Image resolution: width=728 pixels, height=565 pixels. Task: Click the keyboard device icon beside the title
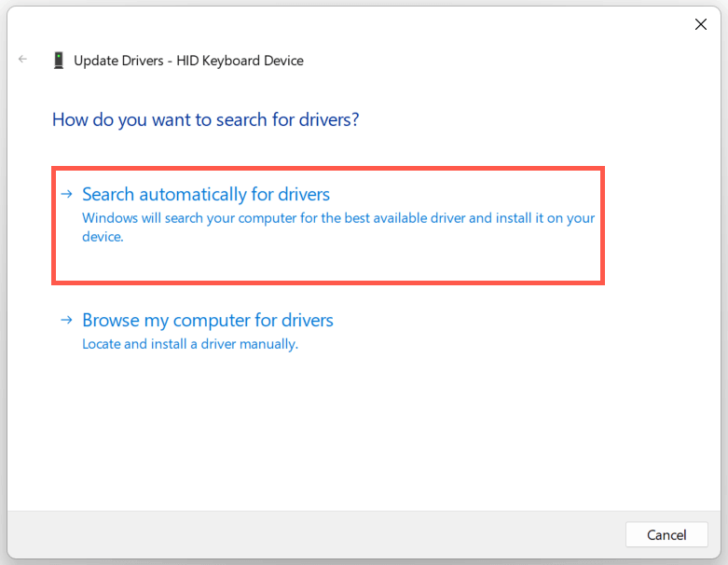click(59, 61)
